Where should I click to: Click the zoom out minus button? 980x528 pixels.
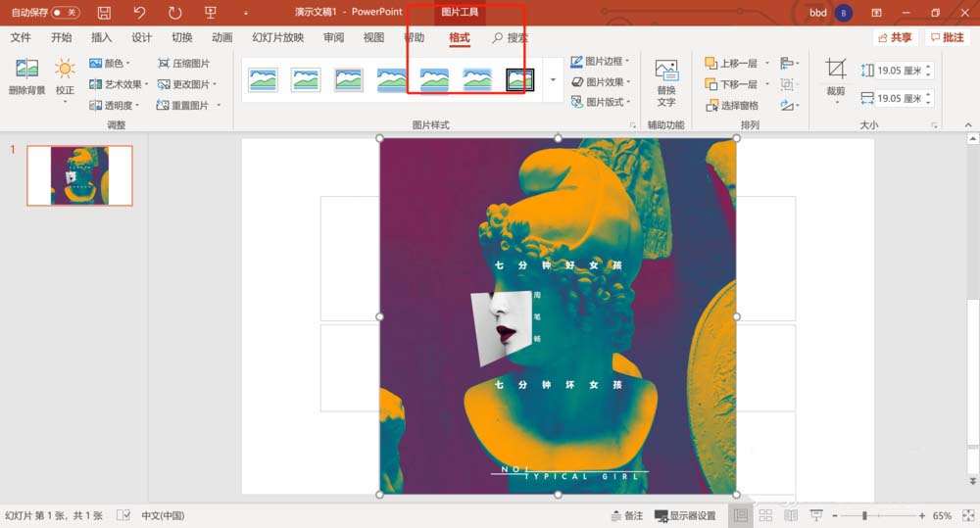click(x=835, y=515)
